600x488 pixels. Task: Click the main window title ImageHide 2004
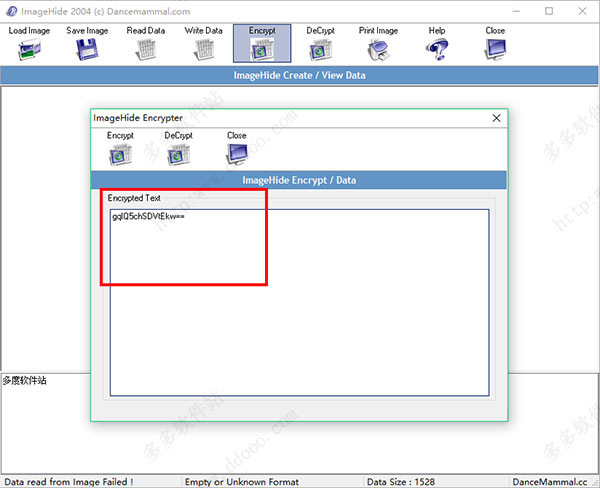coord(105,11)
